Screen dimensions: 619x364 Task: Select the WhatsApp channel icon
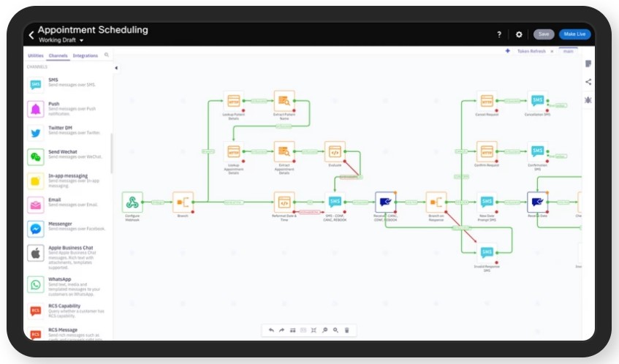[x=35, y=284]
